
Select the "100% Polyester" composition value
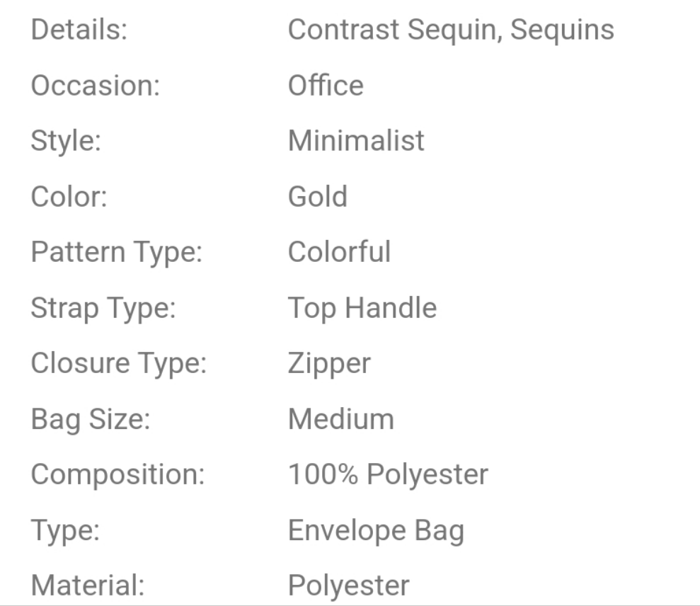click(x=387, y=474)
